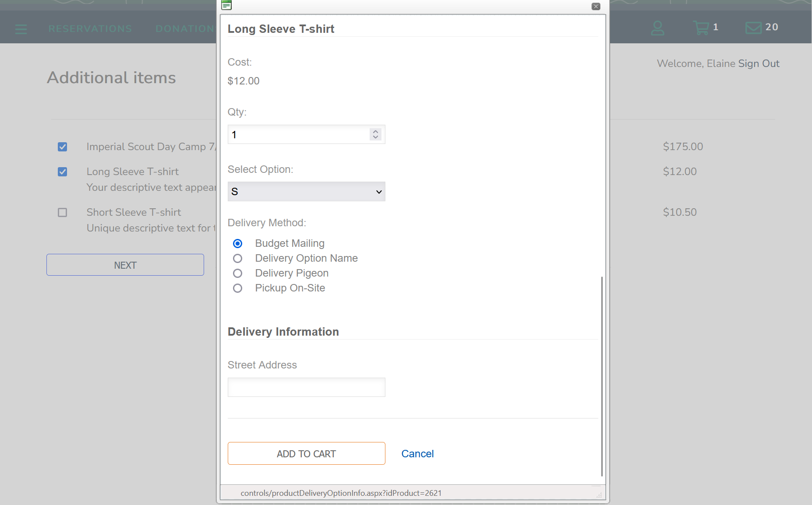This screenshot has height=505, width=812.
Task: Choose Pickup On-Site delivery option
Action: 237,288
